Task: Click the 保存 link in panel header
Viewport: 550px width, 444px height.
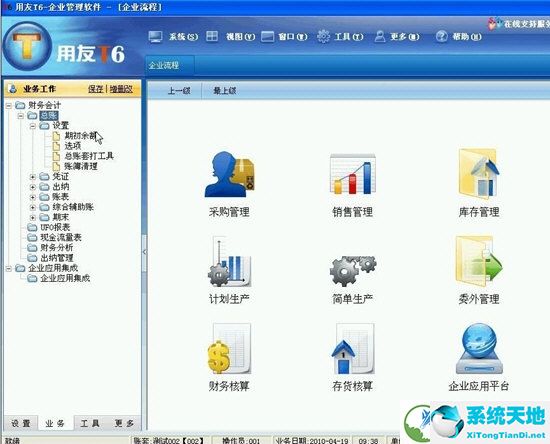Action: (x=96, y=89)
